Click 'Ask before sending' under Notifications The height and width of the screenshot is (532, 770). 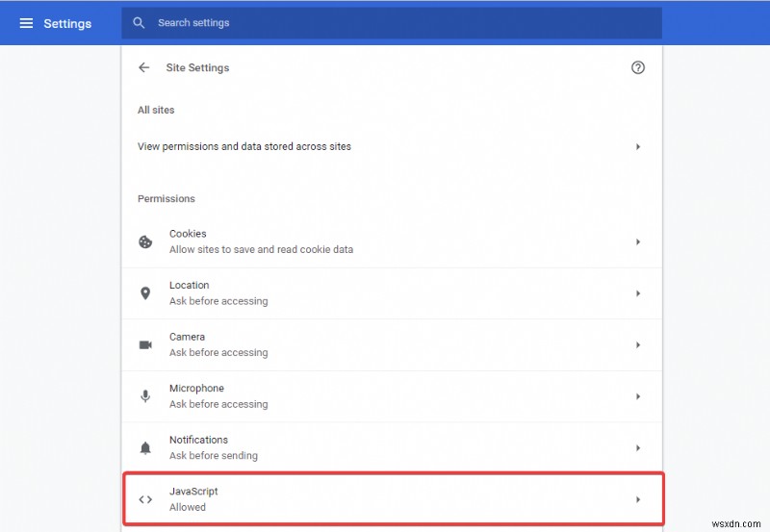(x=214, y=455)
